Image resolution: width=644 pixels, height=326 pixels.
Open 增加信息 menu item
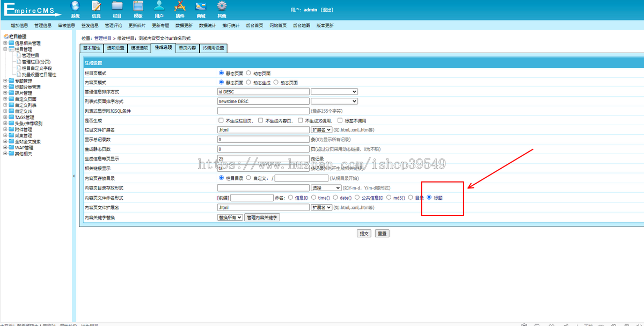(19, 25)
